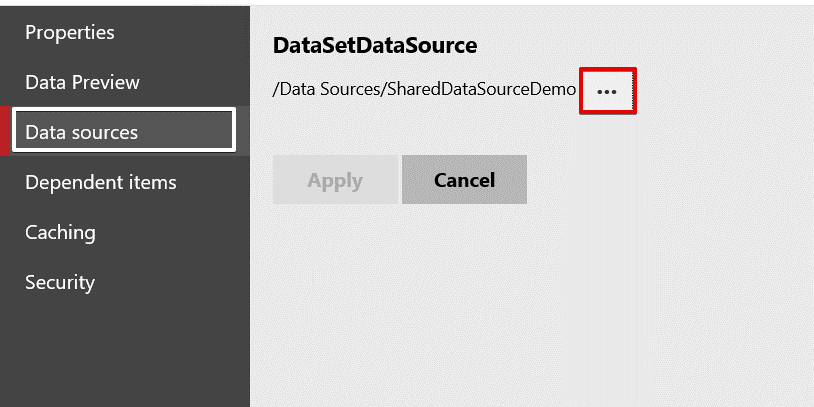The width and height of the screenshot is (814, 407).
Task: Save data source changes with Apply
Action: 335,180
